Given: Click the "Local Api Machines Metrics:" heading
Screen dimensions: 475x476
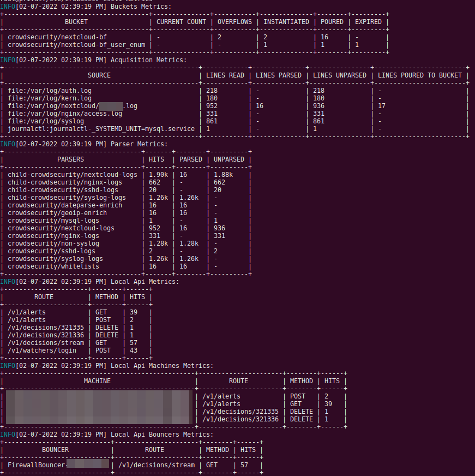Looking at the screenshot, I should [162, 366].
